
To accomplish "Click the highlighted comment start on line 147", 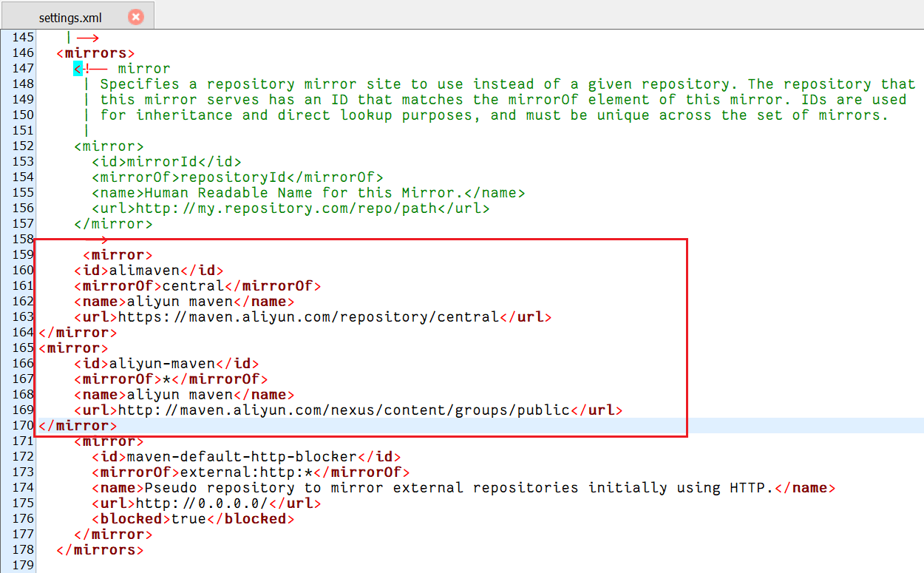I will 78,68.
